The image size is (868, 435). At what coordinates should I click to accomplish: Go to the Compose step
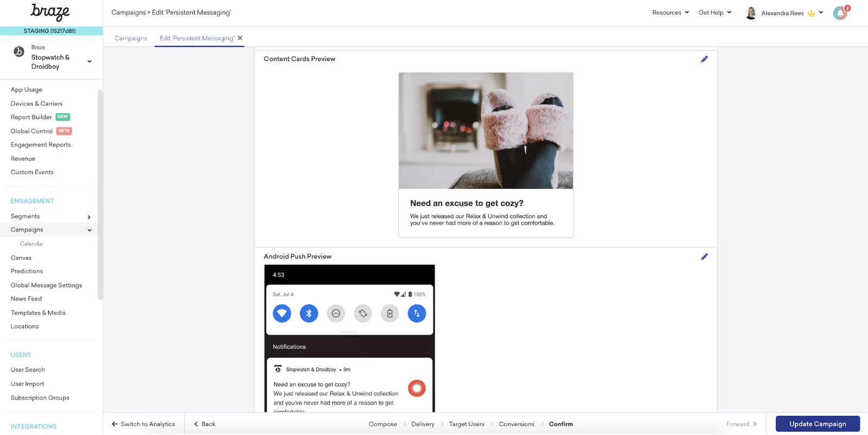click(382, 424)
